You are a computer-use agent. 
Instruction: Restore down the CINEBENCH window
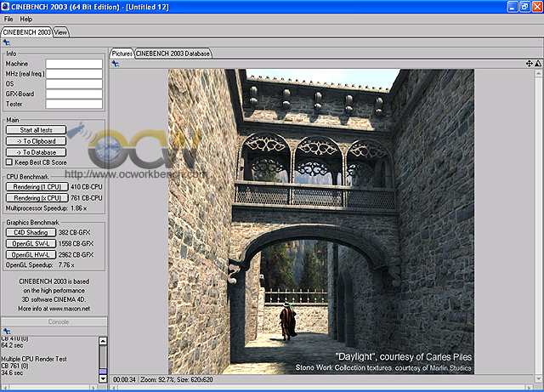(x=525, y=7)
